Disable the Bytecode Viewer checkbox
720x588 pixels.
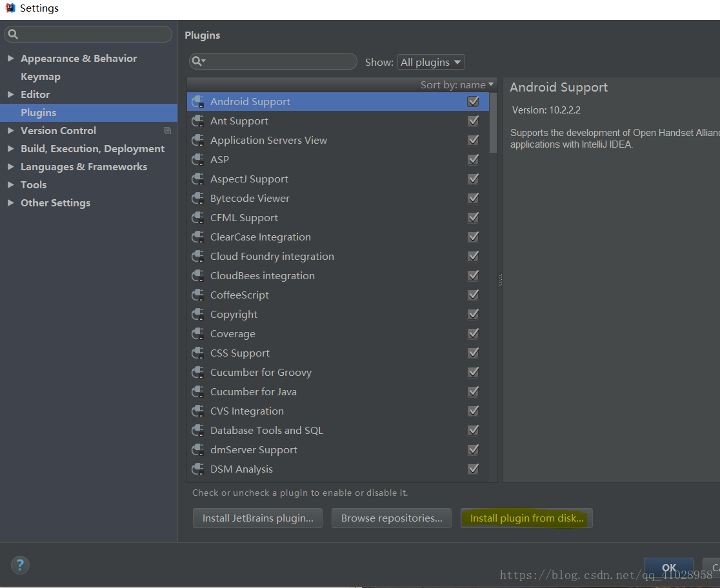click(473, 199)
